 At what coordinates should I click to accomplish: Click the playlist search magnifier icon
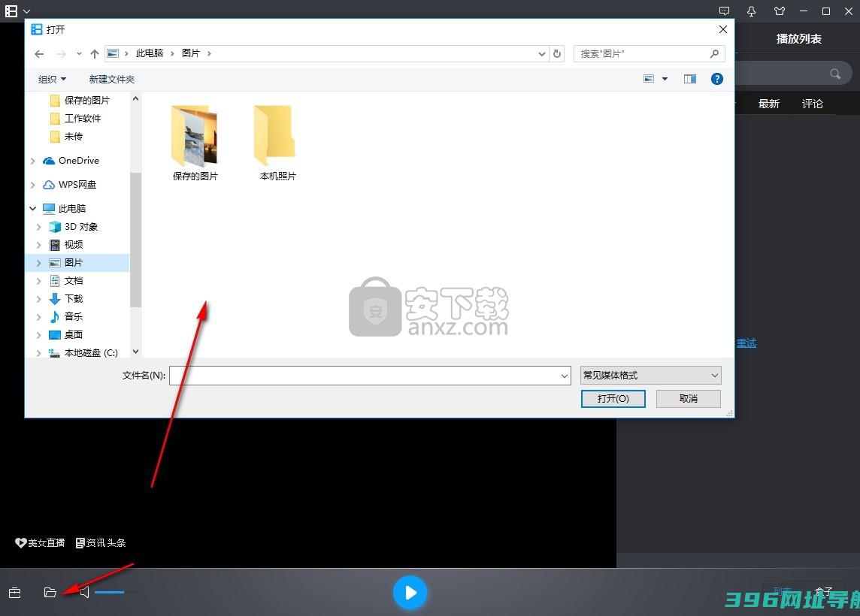click(x=834, y=74)
